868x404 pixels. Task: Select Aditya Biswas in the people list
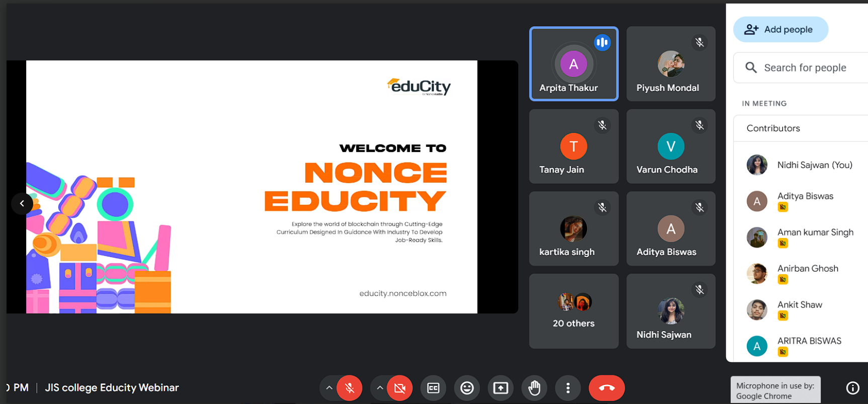tap(801, 201)
